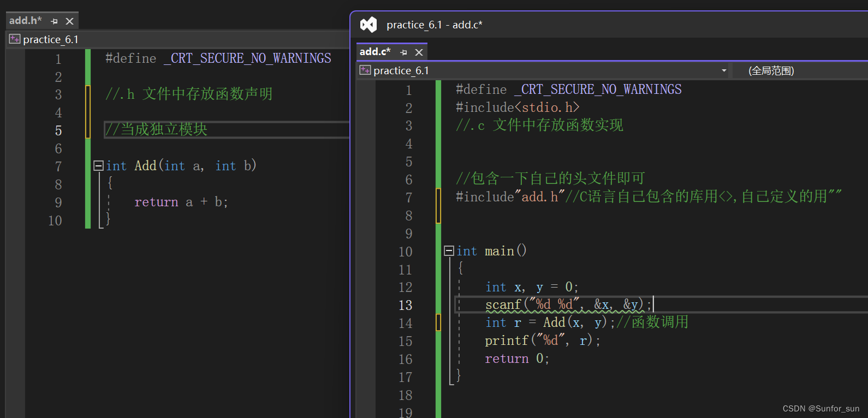Select the add.h* tab
This screenshot has width=868, height=418.
[26, 21]
